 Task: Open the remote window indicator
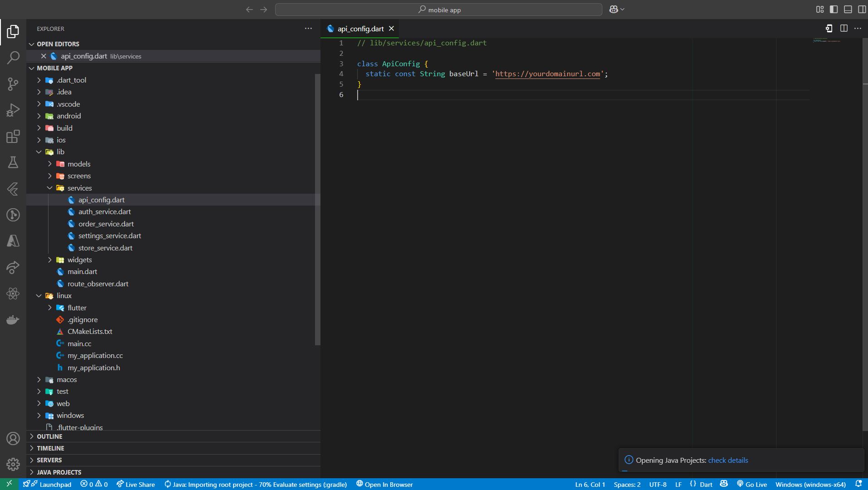click(9, 484)
